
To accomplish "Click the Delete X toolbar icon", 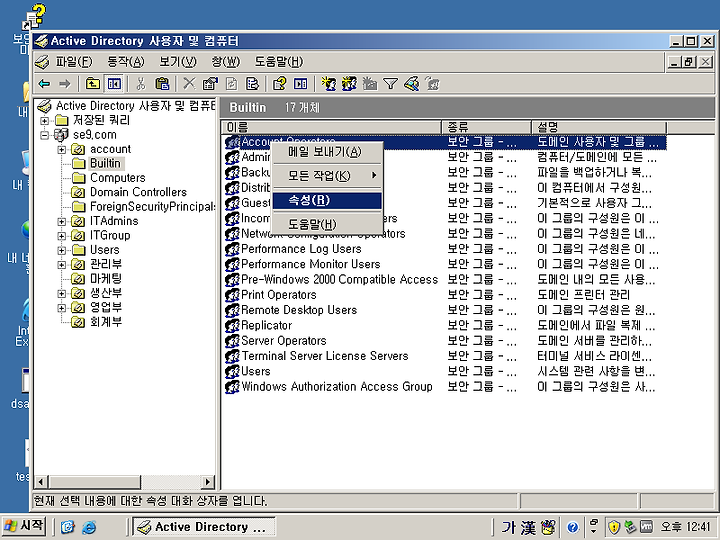I will coord(189,84).
